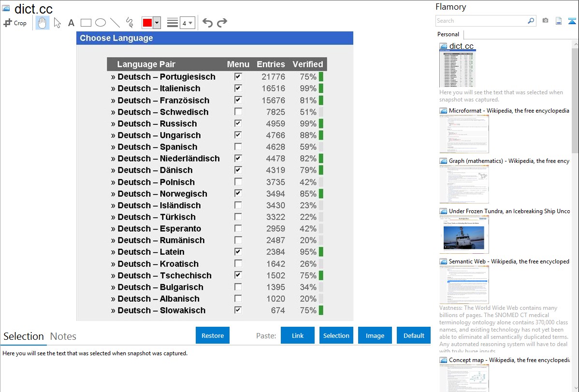Select the ellipse shape tool
Image resolution: width=579 pixels, height=392 pixels.
click(101, 23)
